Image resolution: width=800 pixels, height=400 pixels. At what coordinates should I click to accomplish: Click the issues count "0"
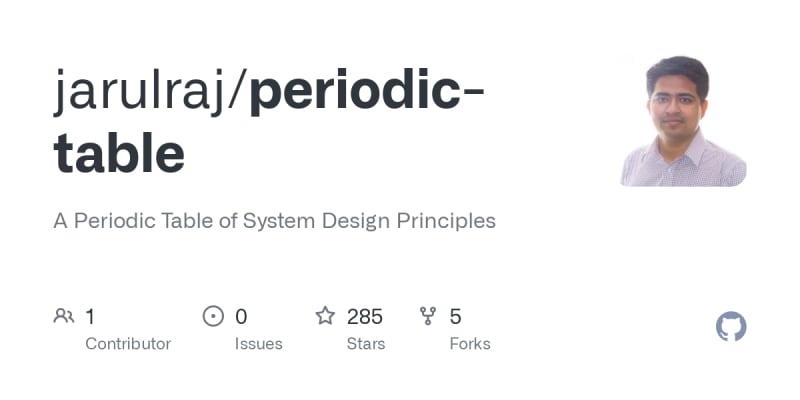click(x=241, y=317)
